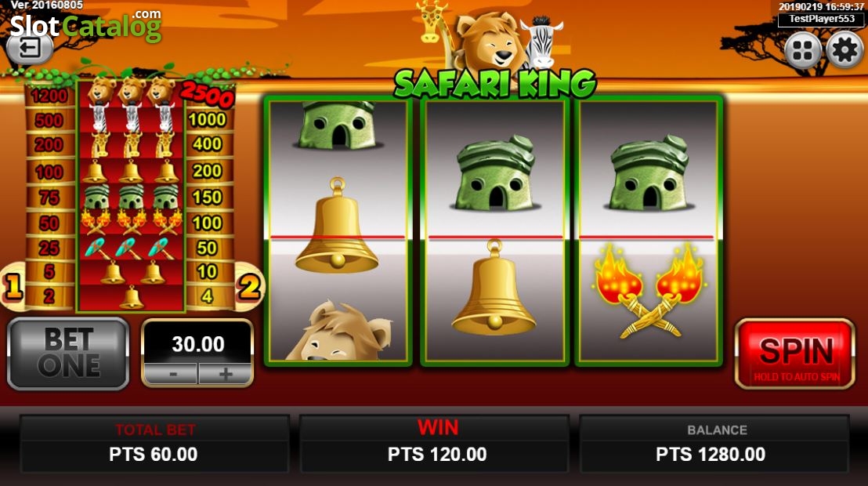Click the green hut on the middle reel
868x486 pixels.
495,172
